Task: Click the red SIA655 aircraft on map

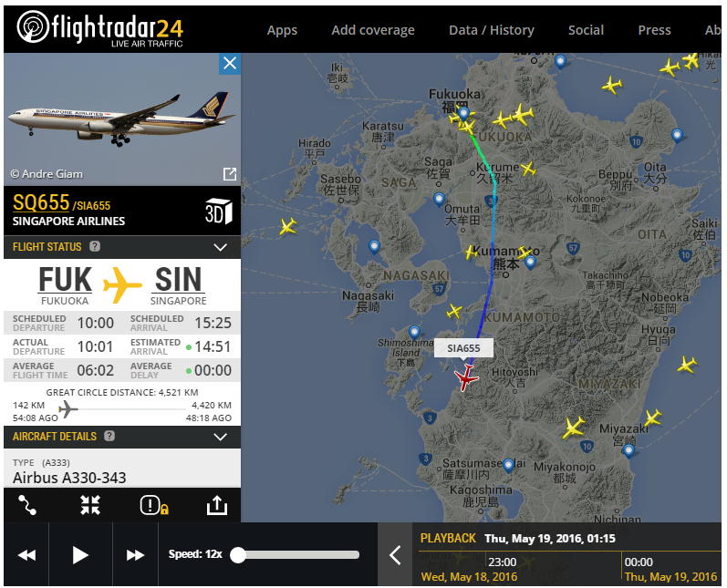Action: (x=466, y=377)
